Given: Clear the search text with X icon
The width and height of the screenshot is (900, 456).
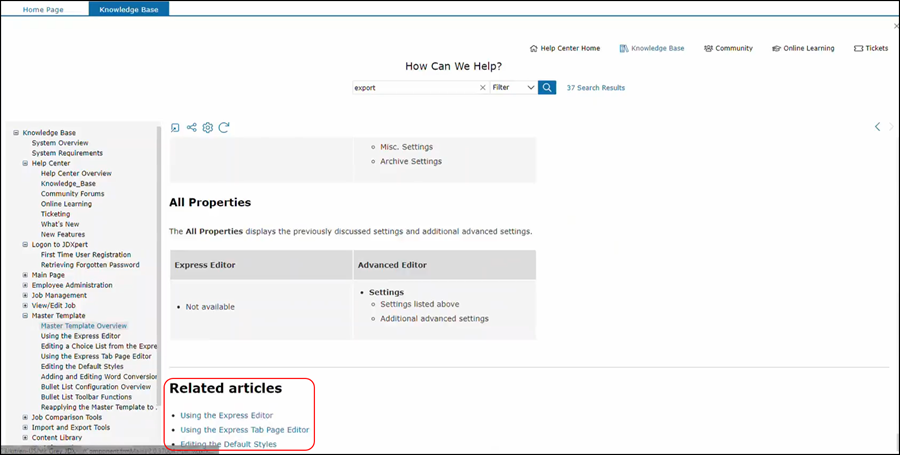Looking at the screenshot, I should point(482,88).
